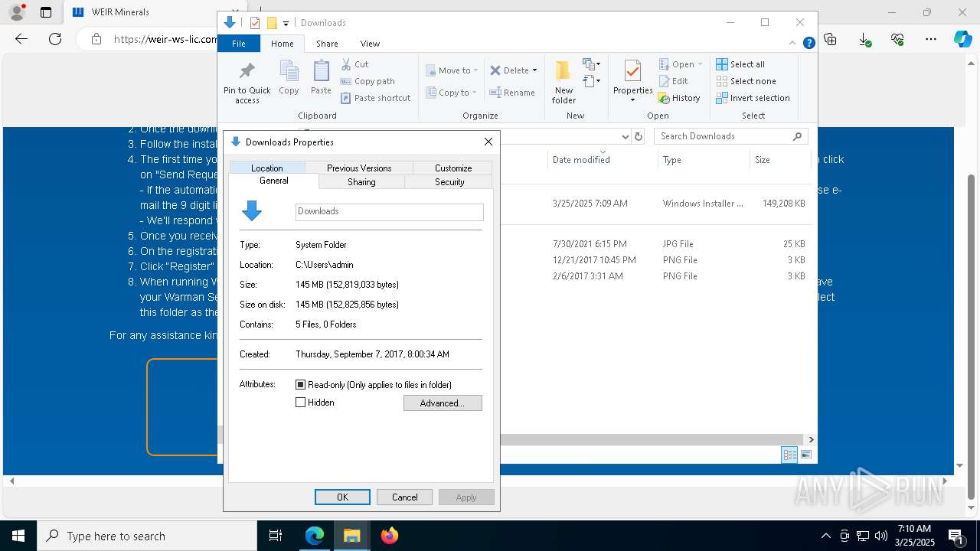Click the Advanced... button

[x=443, y=403]
